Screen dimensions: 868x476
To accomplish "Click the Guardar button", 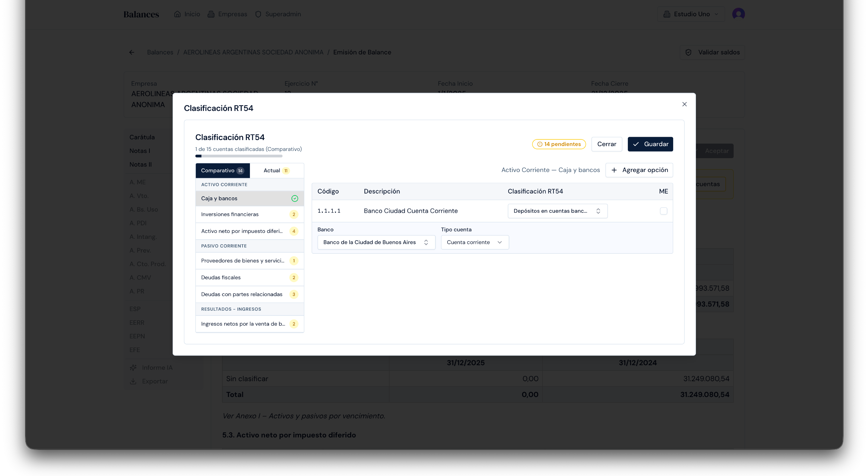I will tap(650, 144).
